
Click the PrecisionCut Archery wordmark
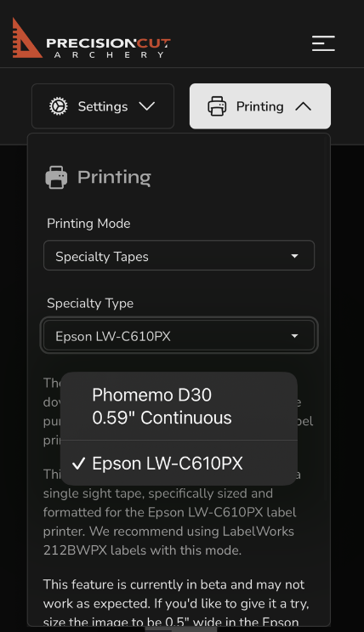[109, 48]
